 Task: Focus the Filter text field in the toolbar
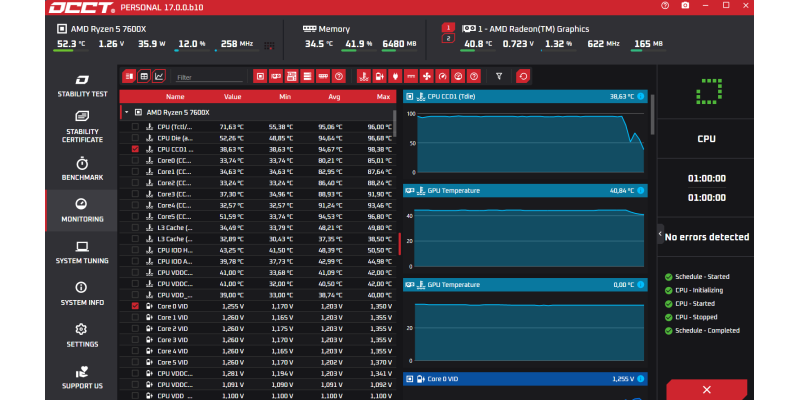click(x=209, y=78)
